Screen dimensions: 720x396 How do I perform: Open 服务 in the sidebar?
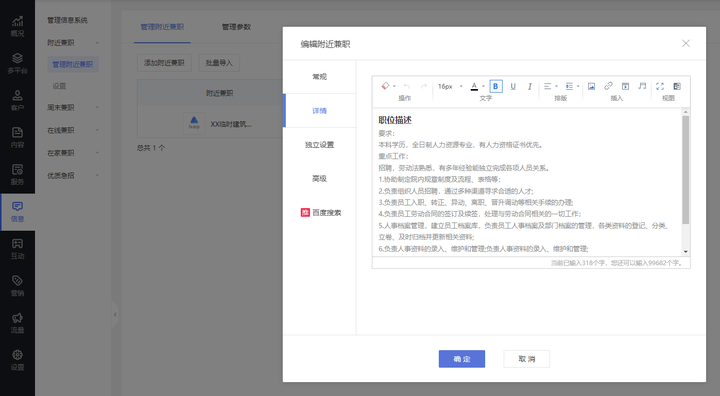pos(17,175)
